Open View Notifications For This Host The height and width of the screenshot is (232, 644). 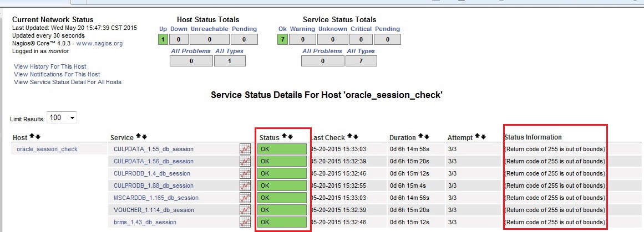(57, 74)
